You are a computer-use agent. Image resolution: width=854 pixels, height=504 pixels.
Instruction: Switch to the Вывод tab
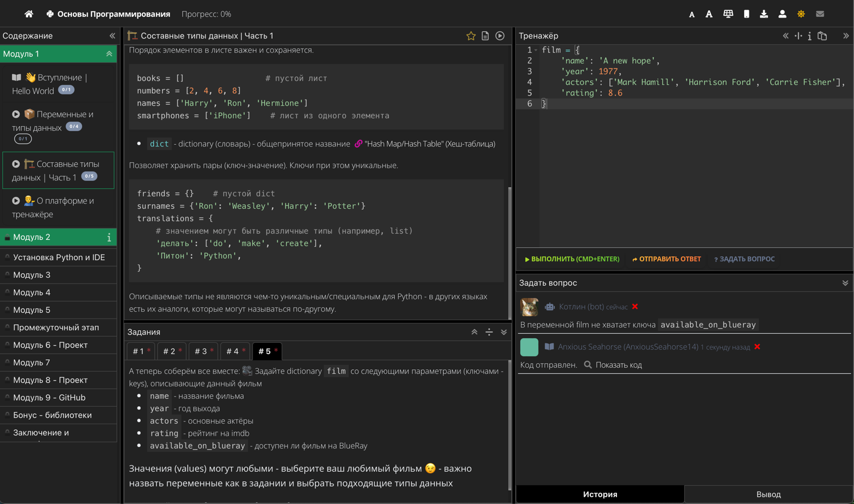coord(768,494)
